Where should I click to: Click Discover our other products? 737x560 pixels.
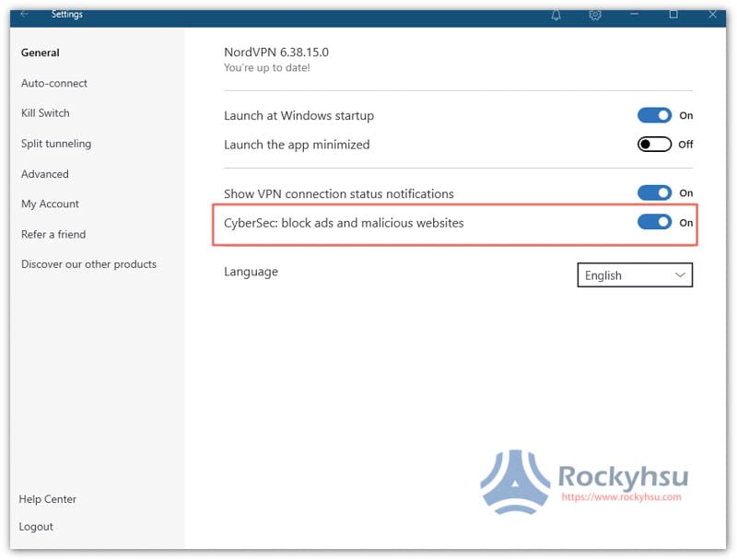88,264
